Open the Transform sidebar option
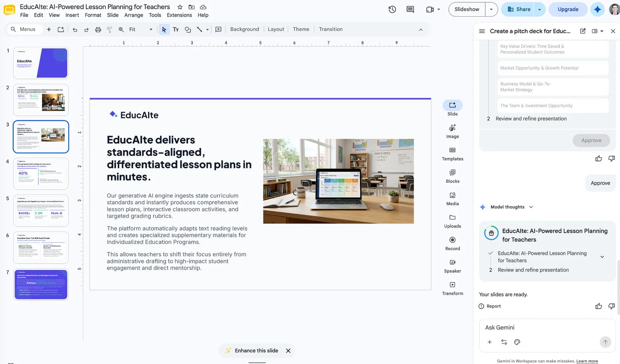The width and height of the screenshot is (620, 364). point(453,288)
